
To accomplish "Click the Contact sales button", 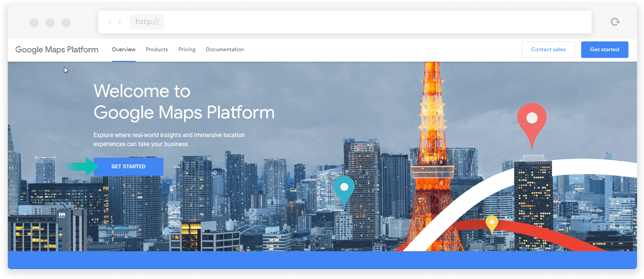I will (x=548, y=50).
